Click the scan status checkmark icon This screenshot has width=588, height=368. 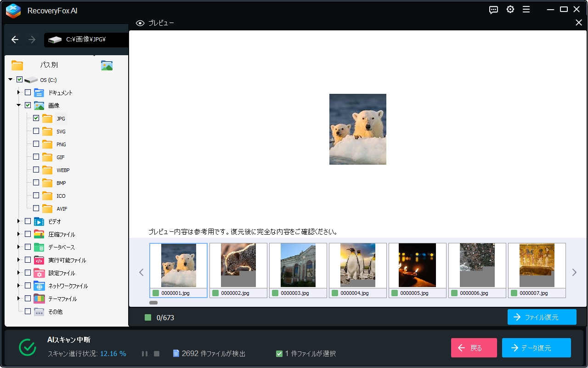[28, 347]
